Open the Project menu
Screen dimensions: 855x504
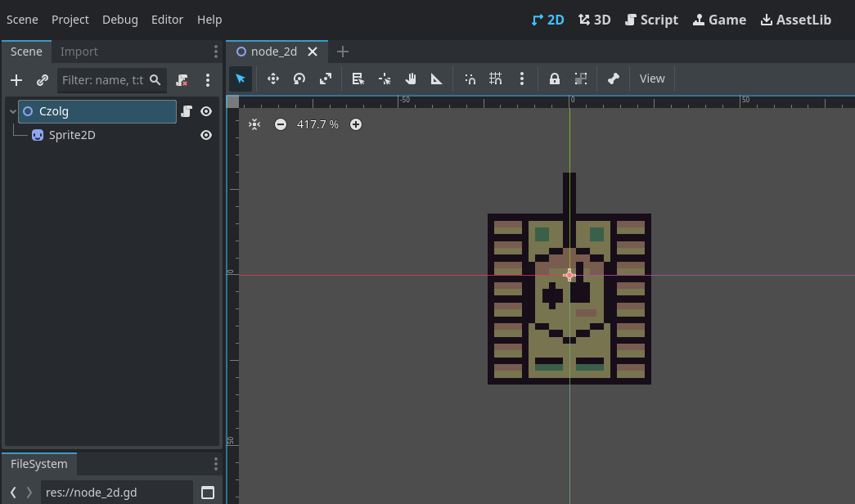(x=70, y=20)
